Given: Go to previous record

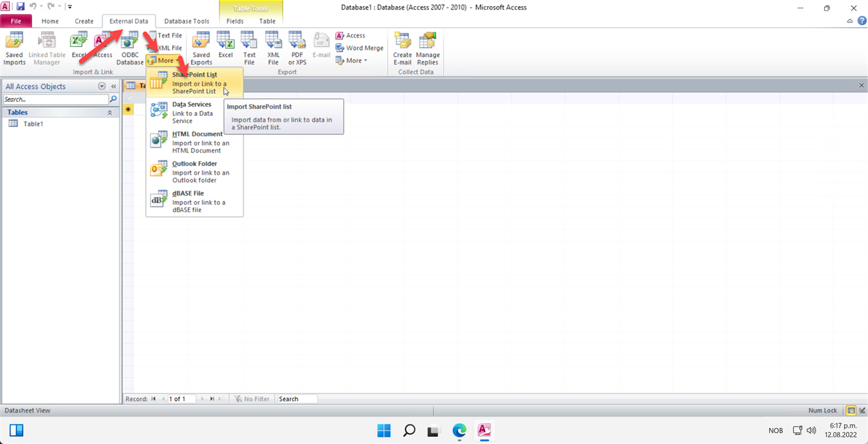Looking at the screenshot, I should [x=163, y=399].
